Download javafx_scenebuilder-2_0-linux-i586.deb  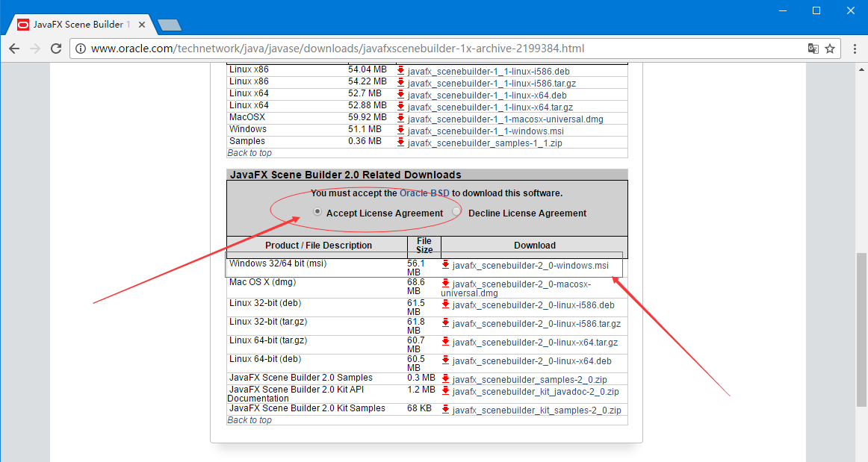pyautogui.click(x=533, y=305)
